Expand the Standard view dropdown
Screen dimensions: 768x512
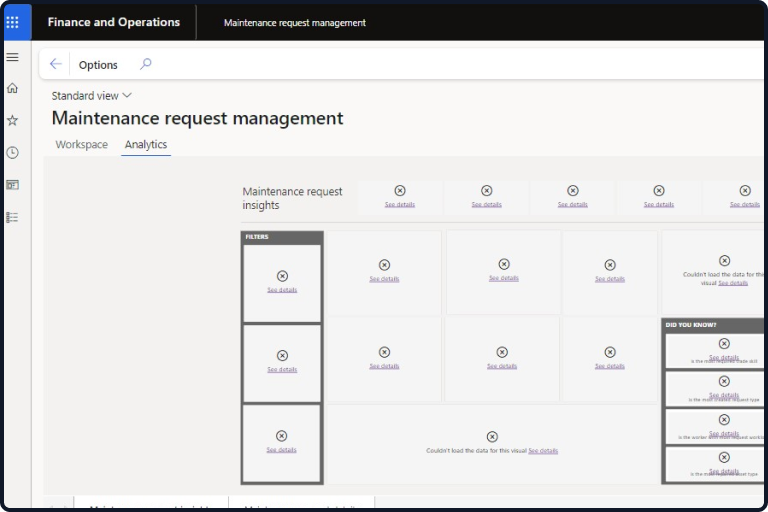pyautogui.click(x=92, y=96)
